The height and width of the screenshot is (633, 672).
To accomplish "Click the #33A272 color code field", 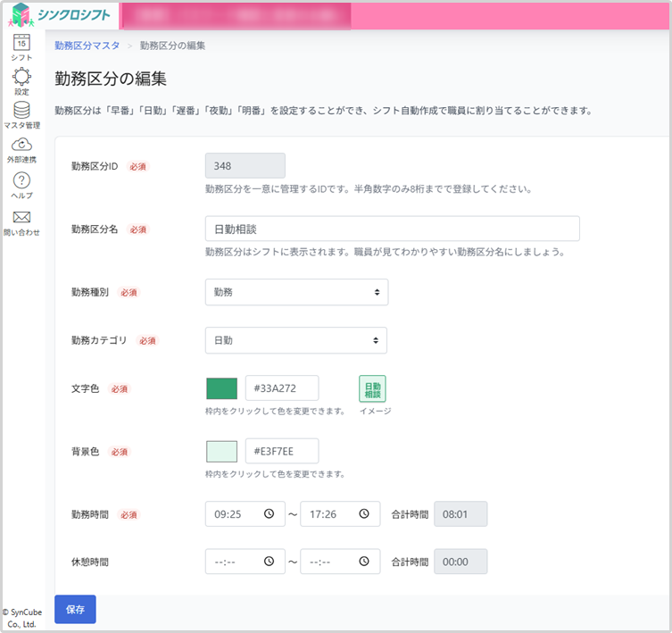I will [282, 388].
